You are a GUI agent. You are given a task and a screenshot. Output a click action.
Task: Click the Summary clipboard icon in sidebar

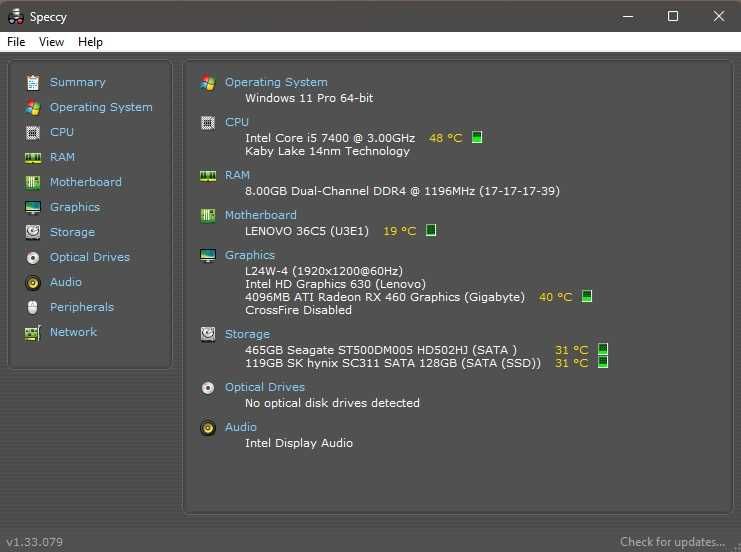[x=33, y=83]
